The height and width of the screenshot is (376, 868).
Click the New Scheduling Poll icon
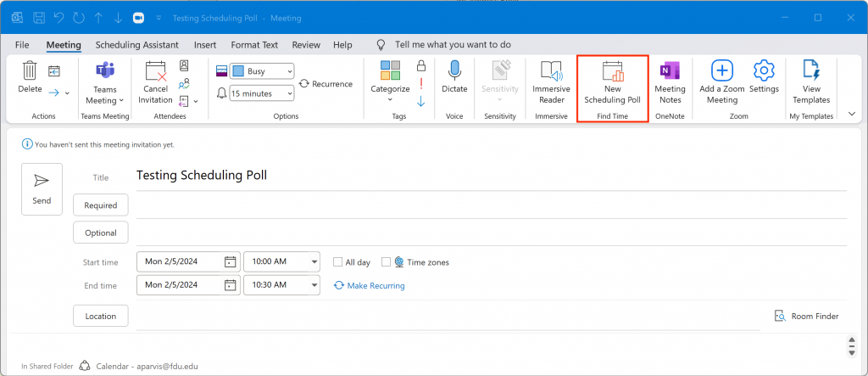[x=612, y=72]
